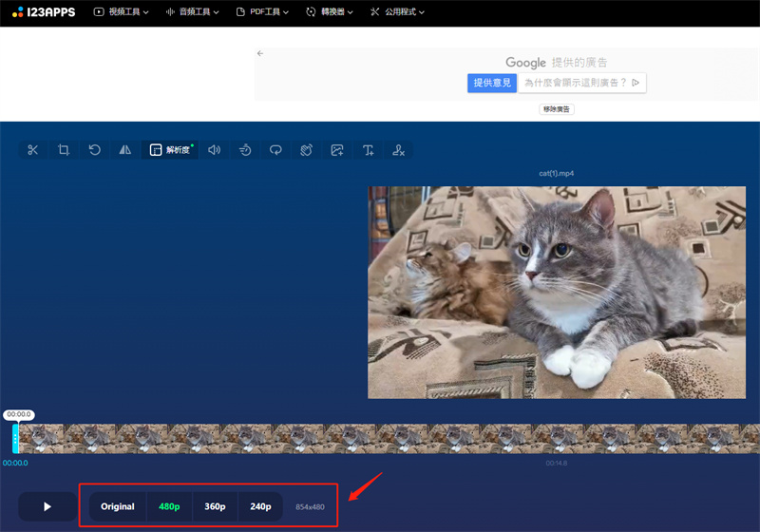This screenshot has width=760, height=532.
Task: Click the 提供意見 button
Action: 492,83
